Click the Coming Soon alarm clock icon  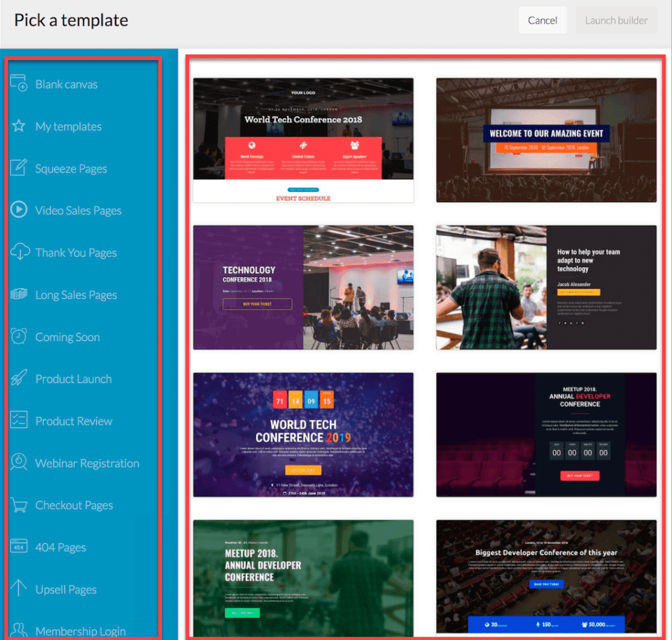(19, 336)
